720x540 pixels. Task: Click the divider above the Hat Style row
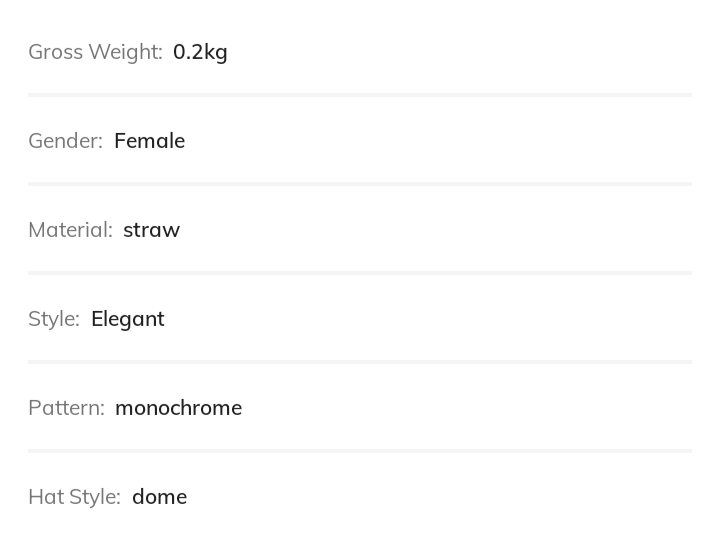coord(360,451)
